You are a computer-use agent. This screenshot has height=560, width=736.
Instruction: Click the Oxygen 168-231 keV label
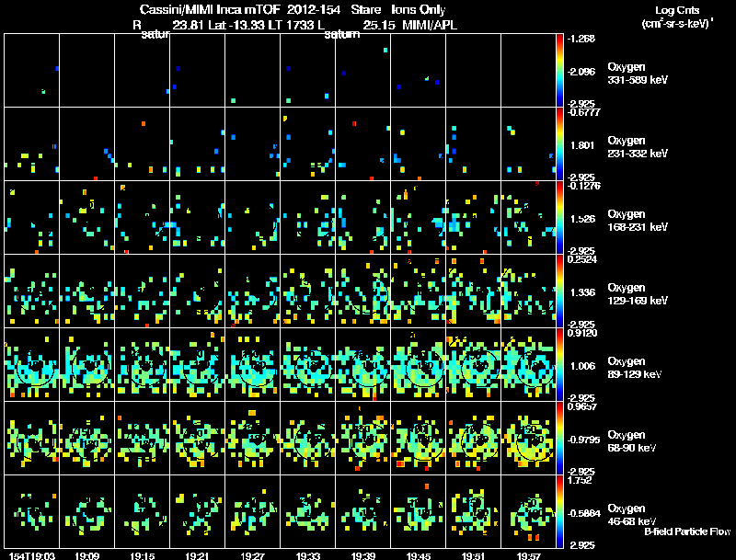(x=638, y=221)
